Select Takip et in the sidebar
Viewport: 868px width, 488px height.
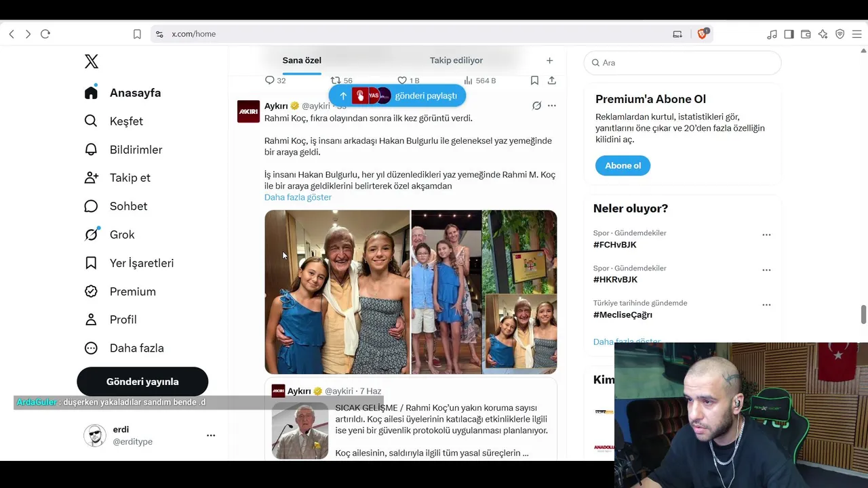pos(117,178)
